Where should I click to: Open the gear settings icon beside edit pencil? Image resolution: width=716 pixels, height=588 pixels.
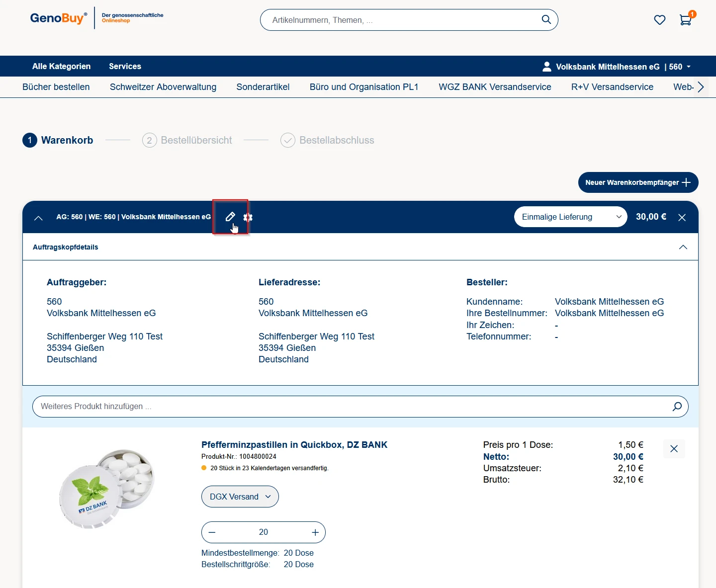[248, 217]
